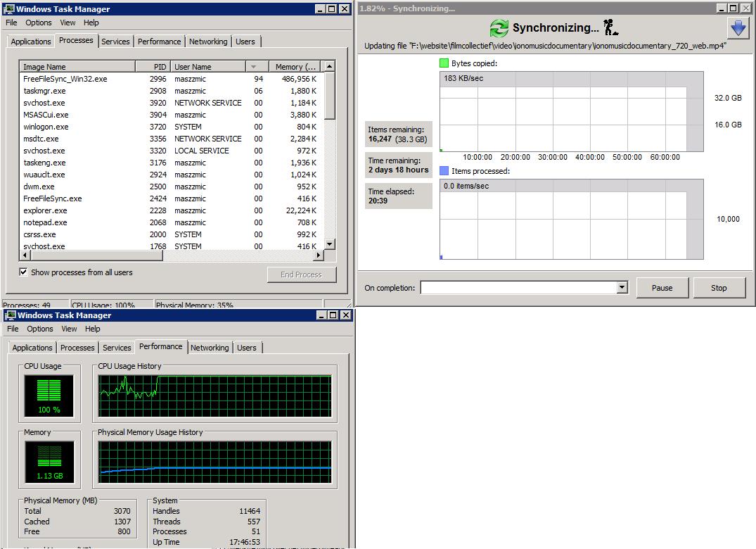The image size is (756, 549).
Task: Select MSASCui.exe process row
Action: (x=171, y=115)
